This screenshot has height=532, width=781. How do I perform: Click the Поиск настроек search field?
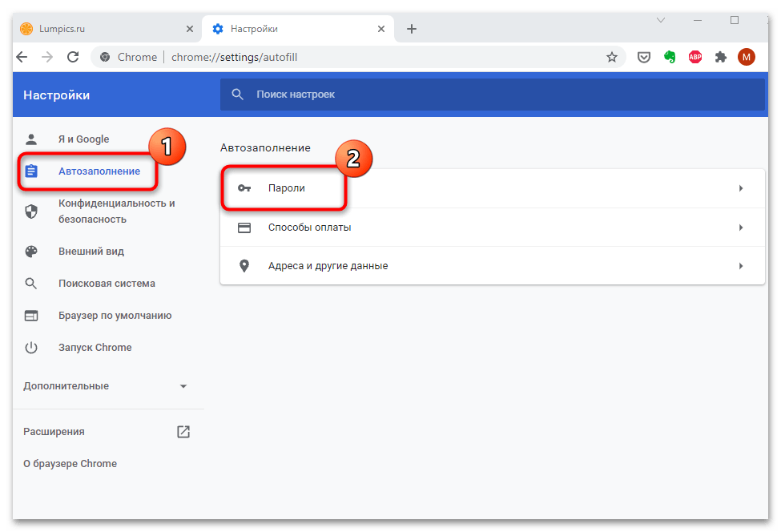[492, 95]
